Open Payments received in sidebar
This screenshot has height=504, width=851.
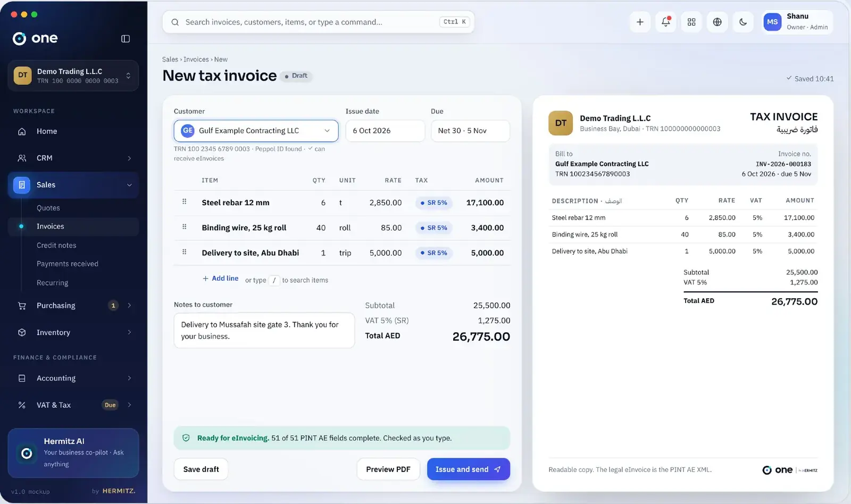tap(68, 264)
